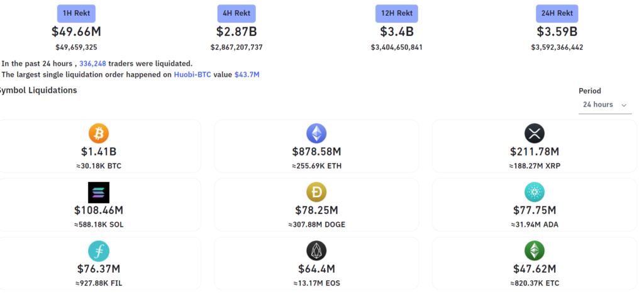Click the Cardano ADA icon
Screen dimensions: 644x301
pos(534,192)
